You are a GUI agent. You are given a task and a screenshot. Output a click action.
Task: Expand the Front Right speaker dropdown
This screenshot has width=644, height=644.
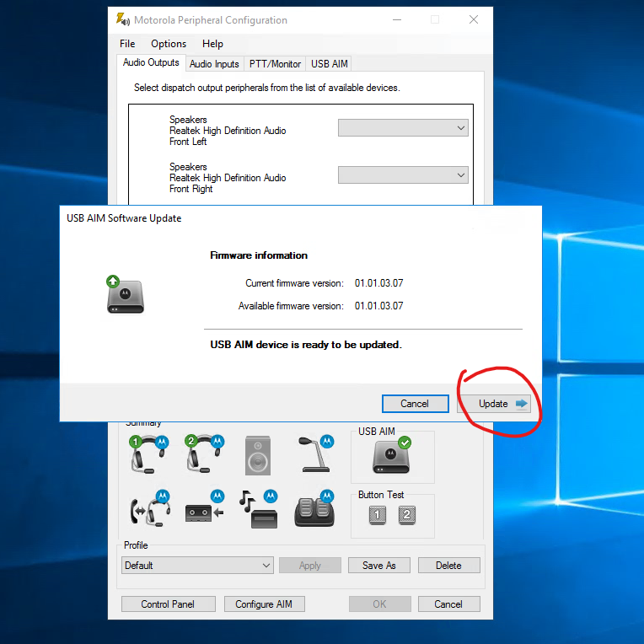pyautogui.click(x=403, y=175)
